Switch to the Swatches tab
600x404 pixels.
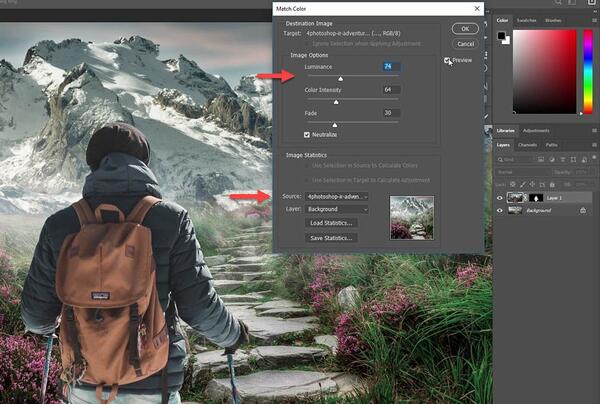527,20
